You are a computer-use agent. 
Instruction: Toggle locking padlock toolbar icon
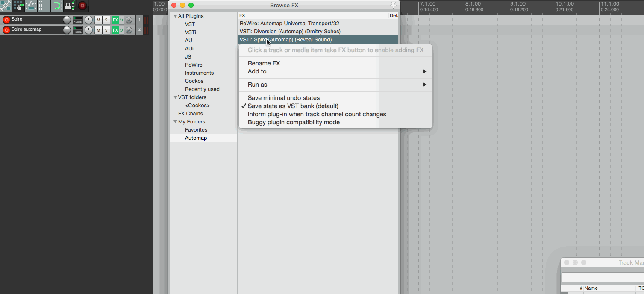pyautogui.click(x=70, y=6)
